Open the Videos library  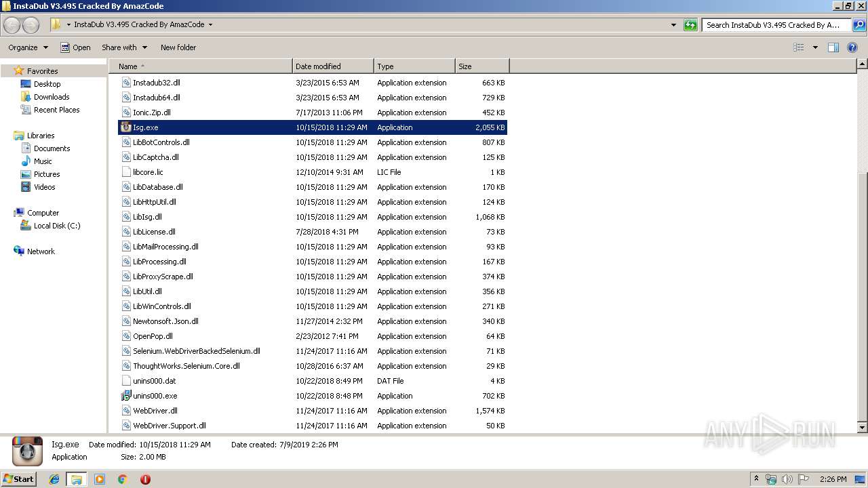[x=38, y=187]
